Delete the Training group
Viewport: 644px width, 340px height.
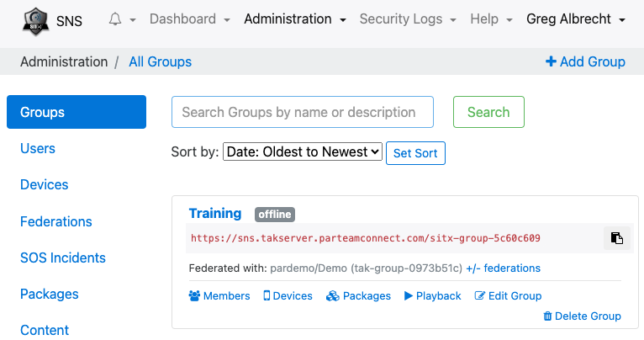click(x=582, y=316)
